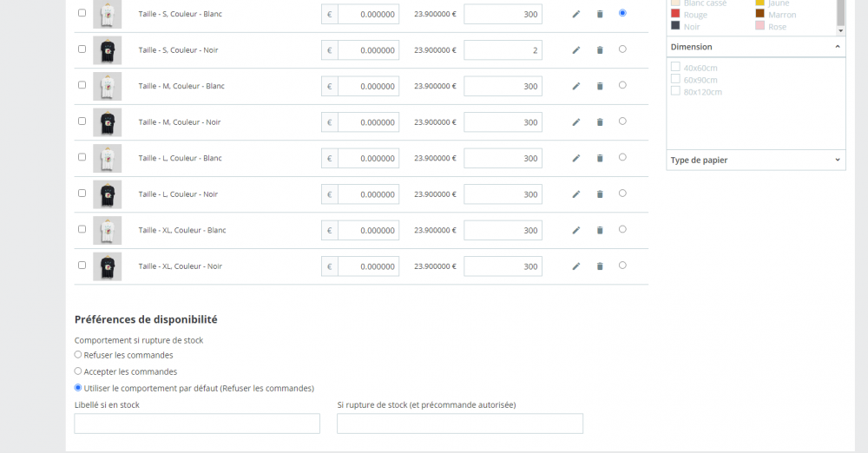
Task: Edit the Taille S, Couleur Noir combination
Action: click(x=575, y=50)
